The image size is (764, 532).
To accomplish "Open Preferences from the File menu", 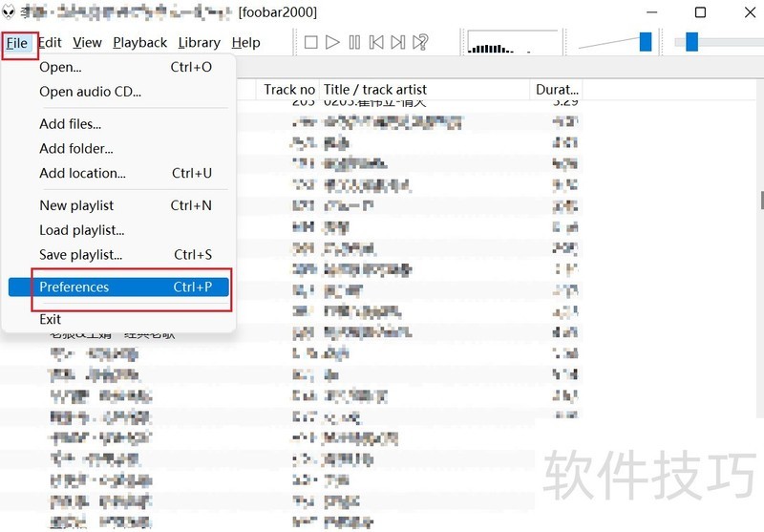I will point(118,287).
